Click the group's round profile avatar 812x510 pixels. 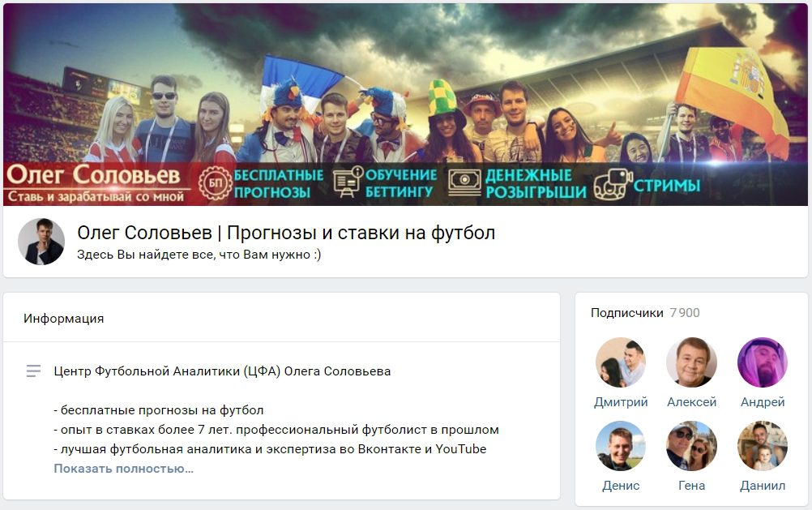point(41,242)
